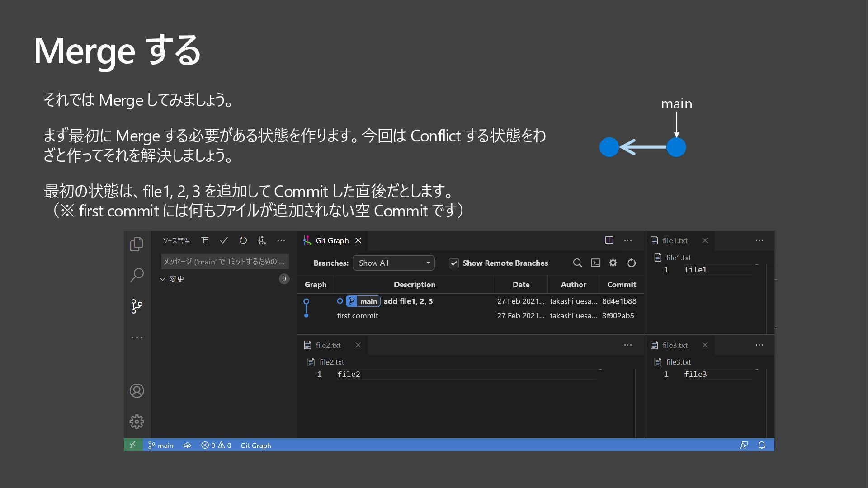Click main branch in status bar
Screen dimensions: 868x488
tap(161, 446)
